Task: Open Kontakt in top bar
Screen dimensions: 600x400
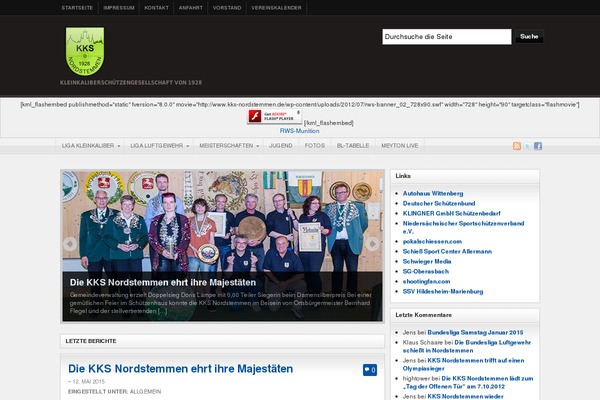Action: [x=157, y=8]
